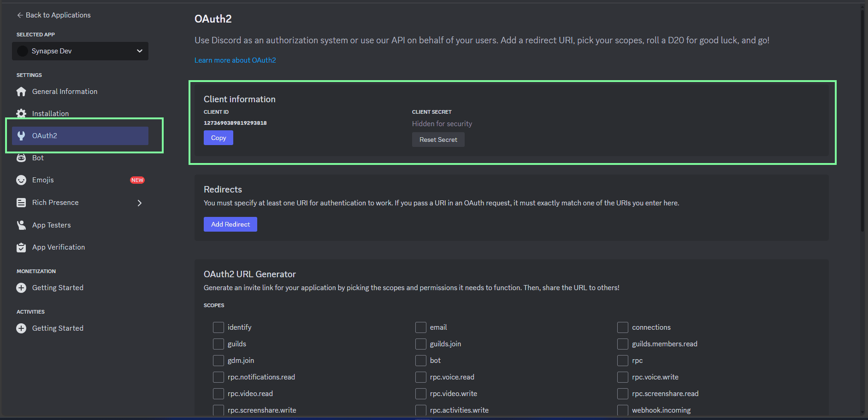868x420 pixels.
Task: Check rpc.notifications.read scope
Action: point(218,377)
